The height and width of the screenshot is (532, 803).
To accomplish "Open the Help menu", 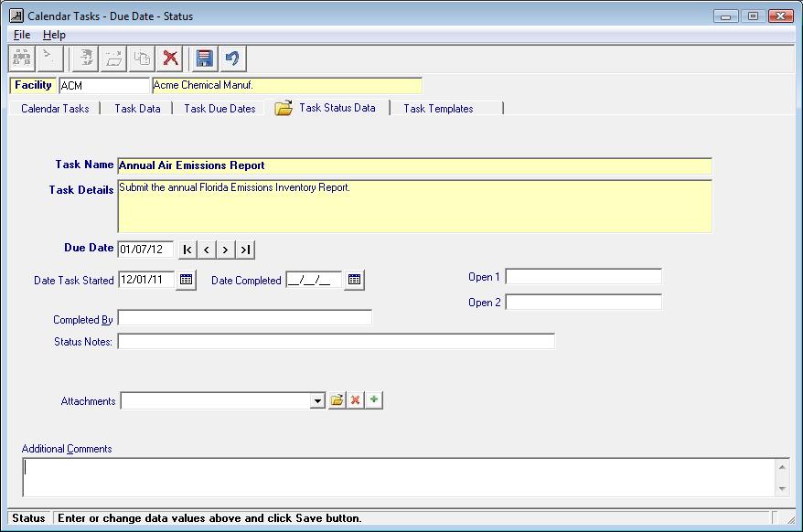I will [54, 35].
